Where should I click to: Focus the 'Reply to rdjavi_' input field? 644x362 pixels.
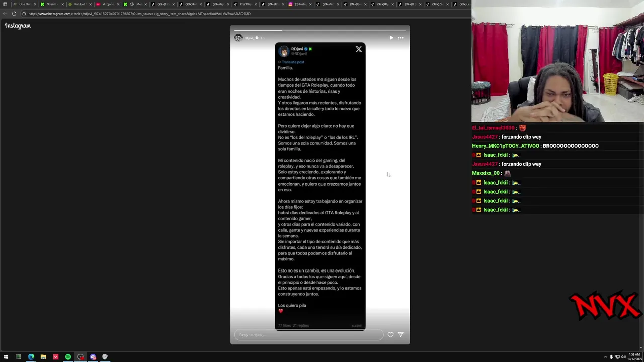click(308, 335)
